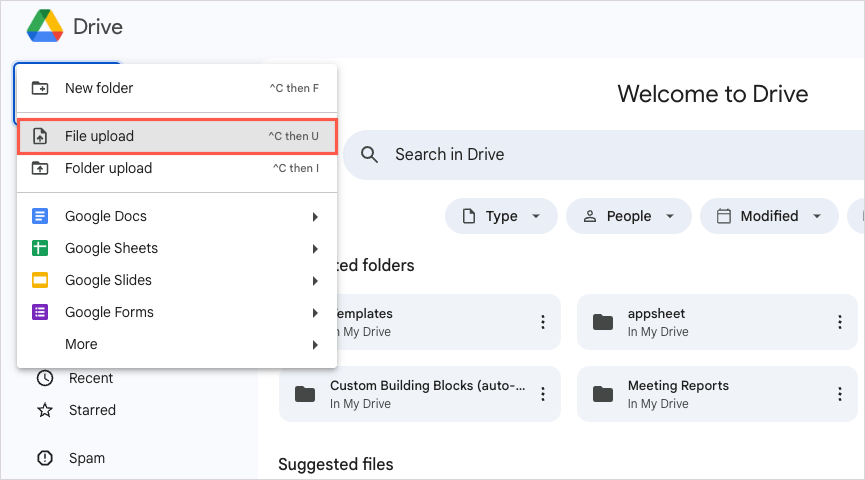Click the Google Slides icon
The height and width of the screenshot is (480, 865).
[x=40, y=280]
